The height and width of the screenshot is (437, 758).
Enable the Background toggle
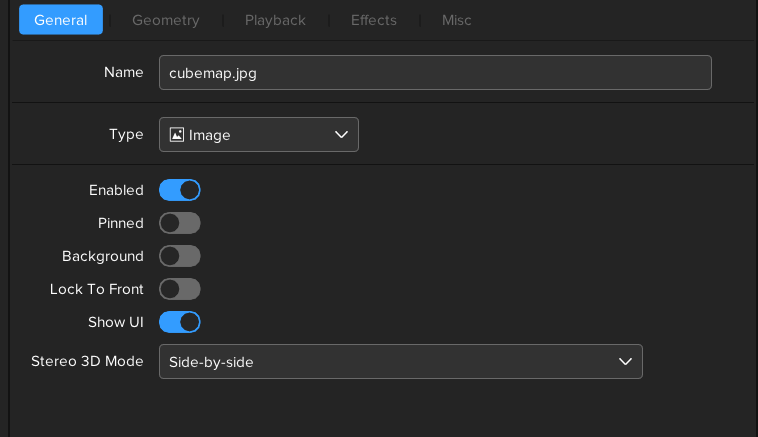click(180, 256)
